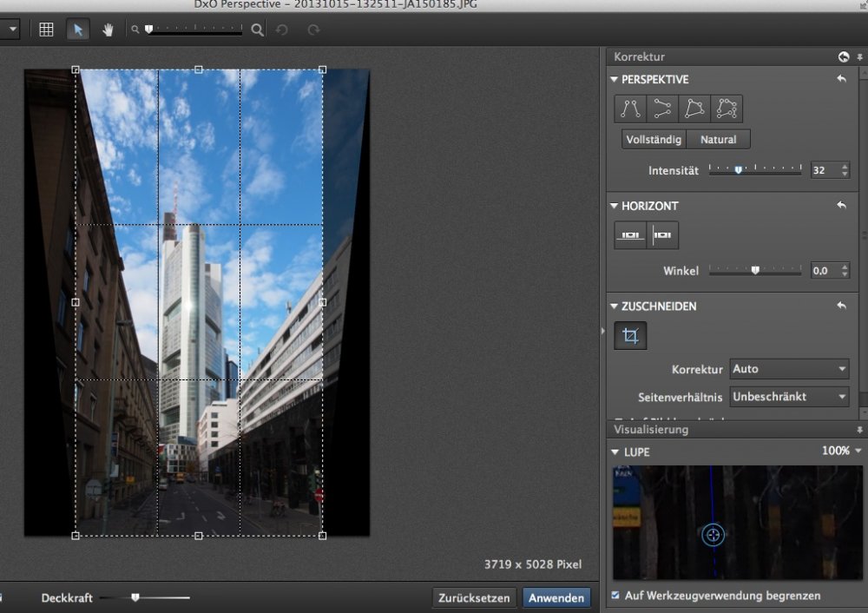Open the Korrektur dropdown showing Auto
The image size is (868, 613).
click(789, 369)
